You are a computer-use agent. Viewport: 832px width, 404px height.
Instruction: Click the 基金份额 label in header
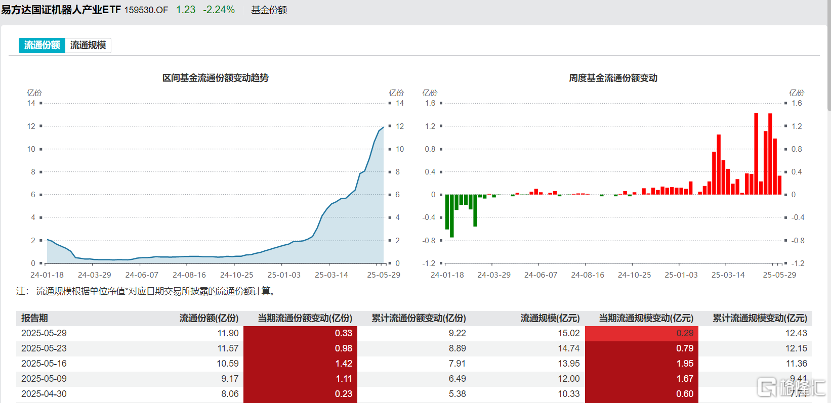point(269,10)
